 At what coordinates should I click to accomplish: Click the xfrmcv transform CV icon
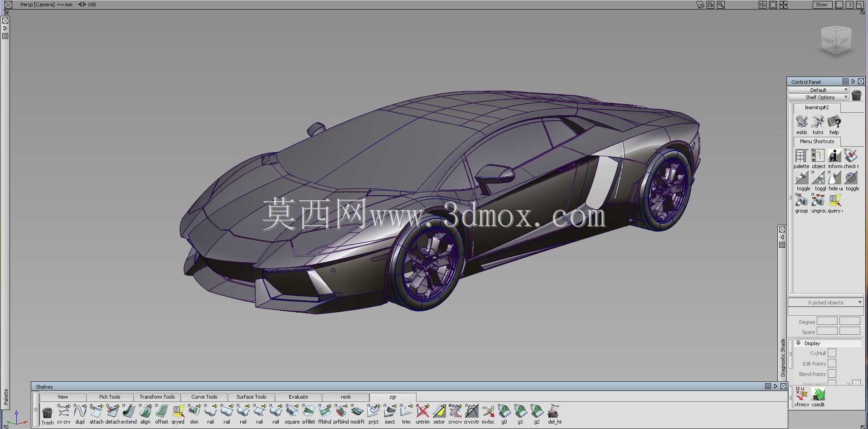pos(801,394)
